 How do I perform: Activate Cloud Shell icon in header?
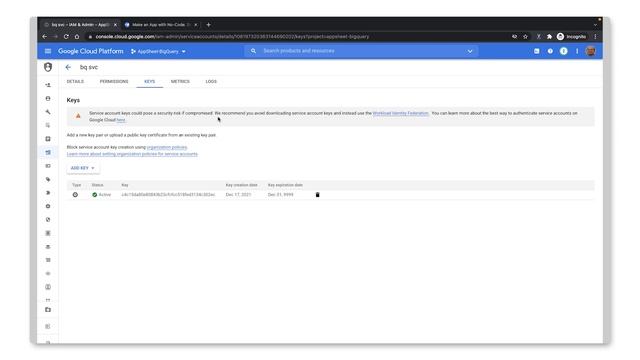[x=537, y=51]
